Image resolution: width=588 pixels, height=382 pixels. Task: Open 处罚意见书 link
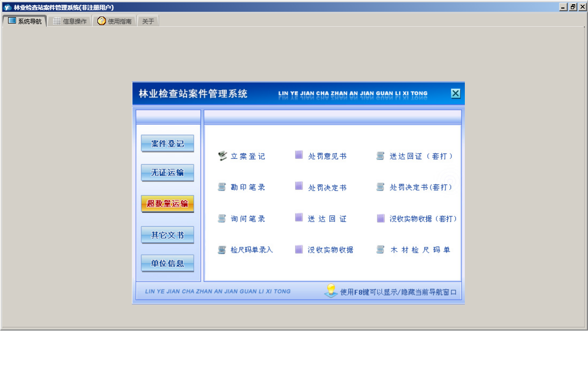click(327, 156)
